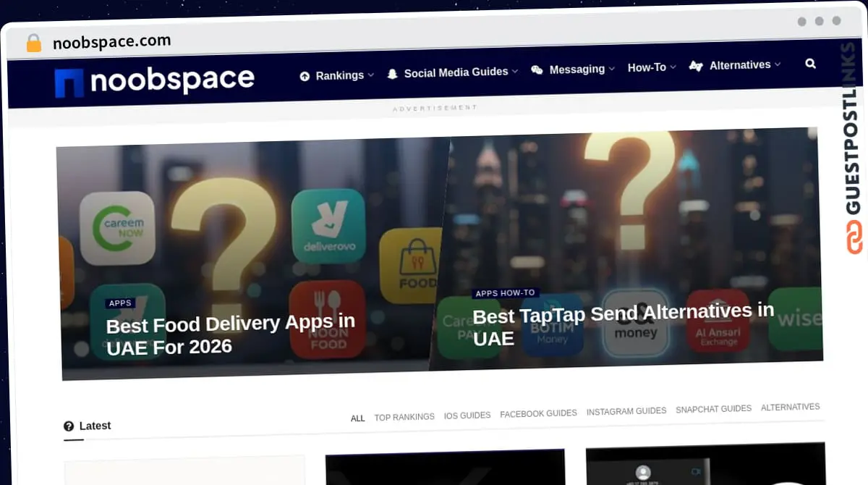
Task: Expand the Alternatives dropdown chevron
Action: (778, 64)
